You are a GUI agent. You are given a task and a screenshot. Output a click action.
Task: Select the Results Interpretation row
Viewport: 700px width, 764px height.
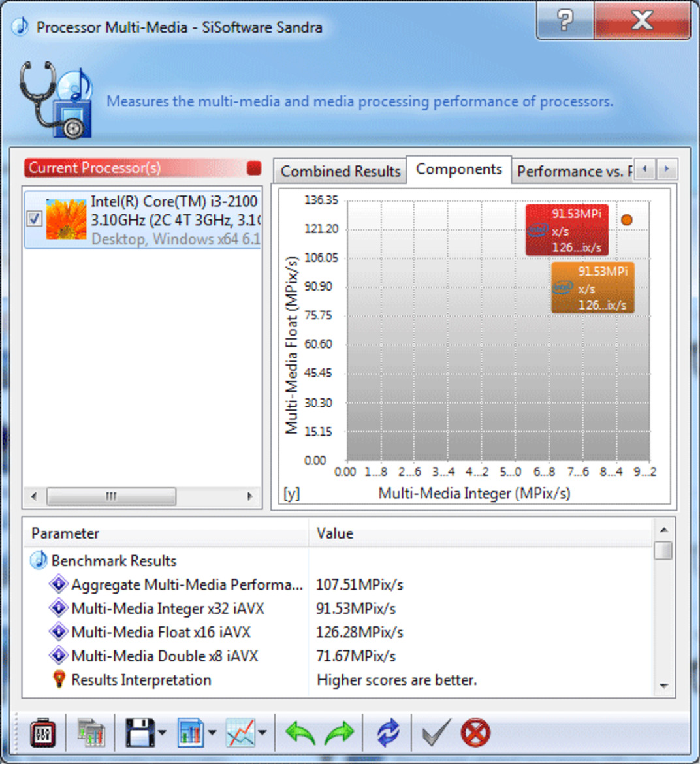(x=338, y=680)
